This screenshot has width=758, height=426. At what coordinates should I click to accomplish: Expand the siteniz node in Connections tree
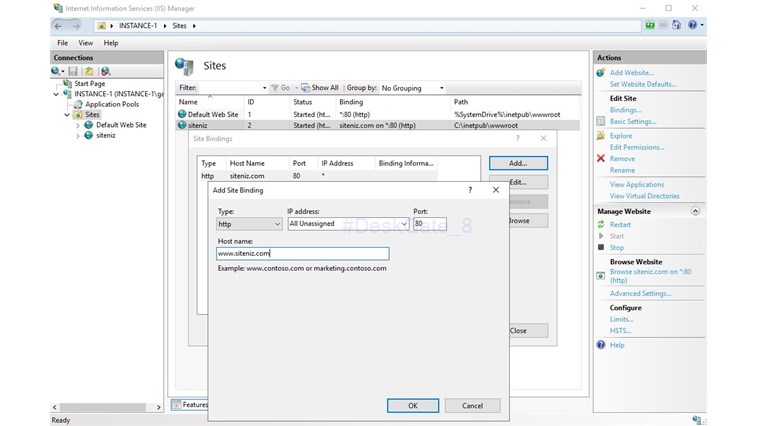[78, 136]
